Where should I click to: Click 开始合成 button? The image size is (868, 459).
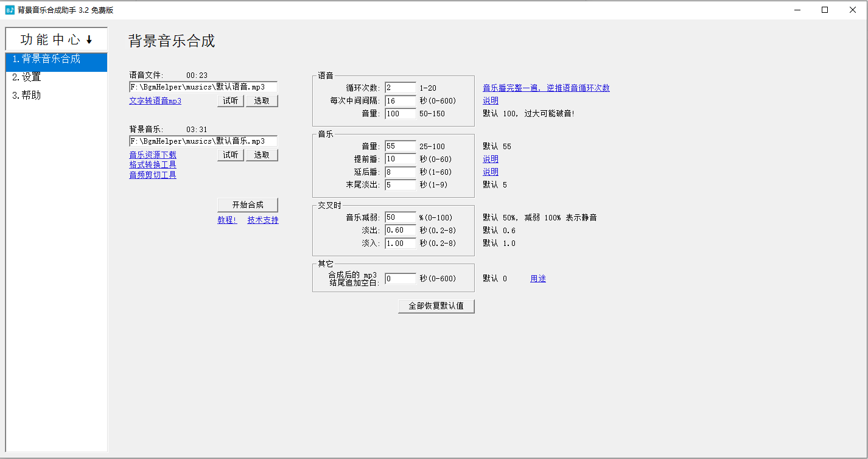tap(248, 205)
